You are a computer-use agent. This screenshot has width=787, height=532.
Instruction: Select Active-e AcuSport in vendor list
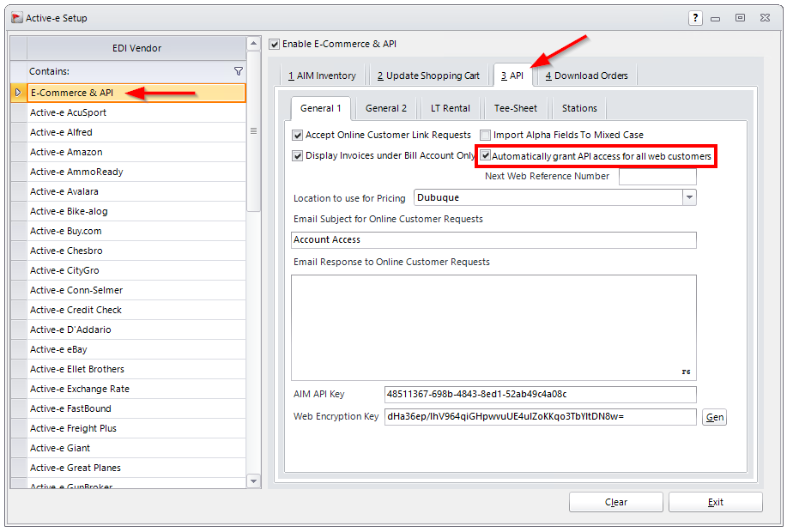tap(136, 112)
